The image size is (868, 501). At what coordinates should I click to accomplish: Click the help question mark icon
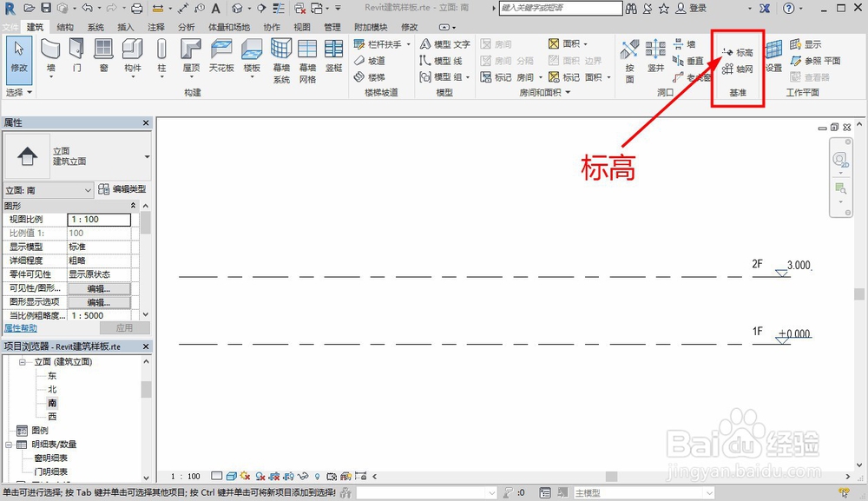tap(789, 8)
